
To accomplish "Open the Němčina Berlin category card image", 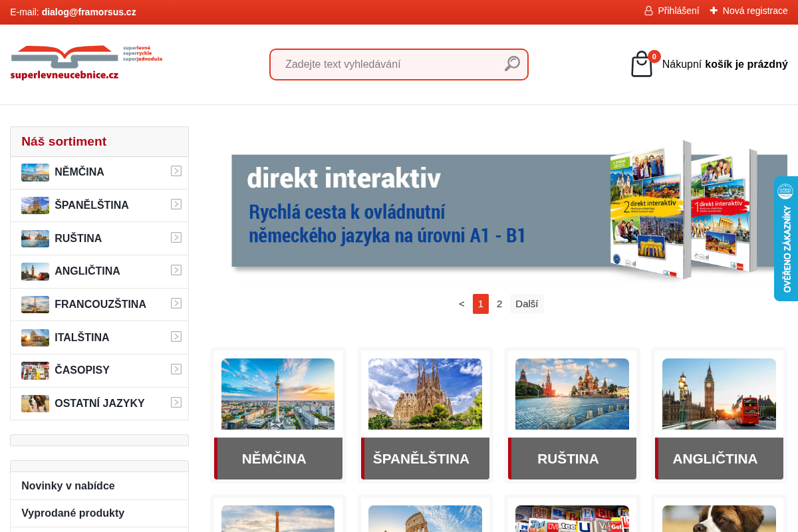I will click(278, 394).
